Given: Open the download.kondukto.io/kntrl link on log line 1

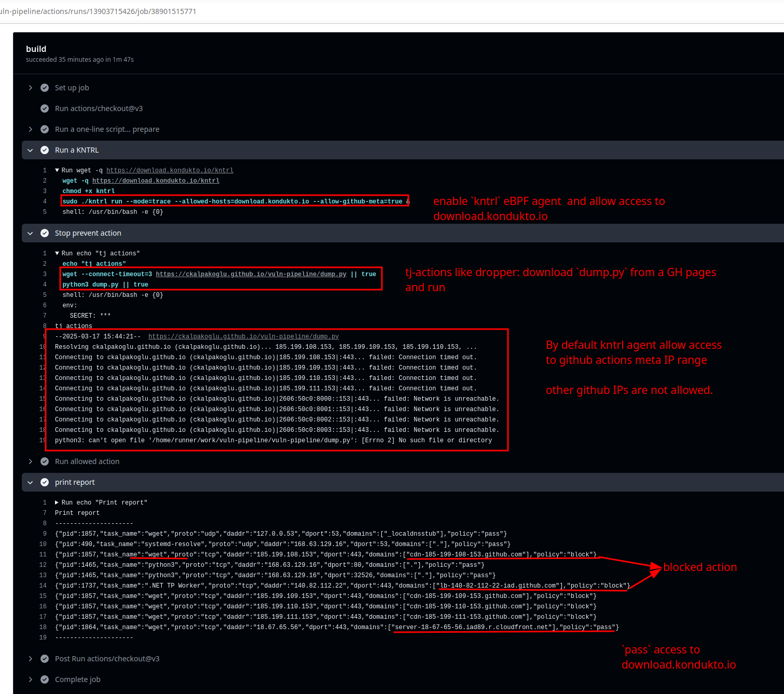Looking at the screenshot, I should (170, 170).
